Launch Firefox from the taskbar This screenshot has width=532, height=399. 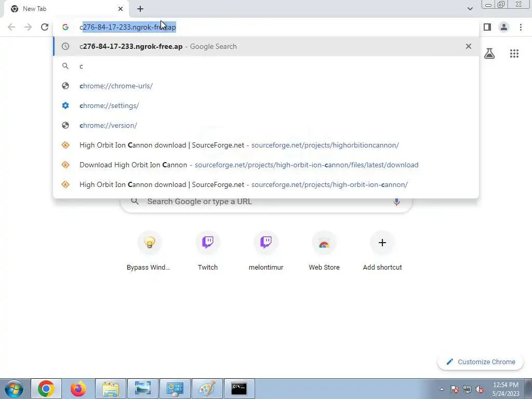click(78, 389)
